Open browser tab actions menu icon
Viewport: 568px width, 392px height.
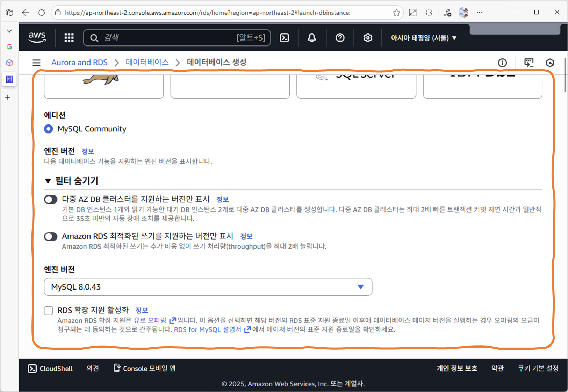(x=9, y=13)
